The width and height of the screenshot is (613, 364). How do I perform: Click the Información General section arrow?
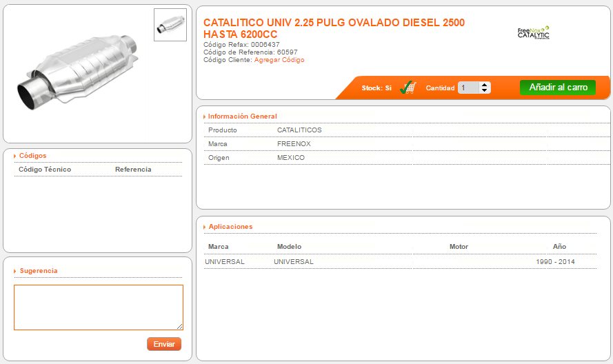pos(205,117)
